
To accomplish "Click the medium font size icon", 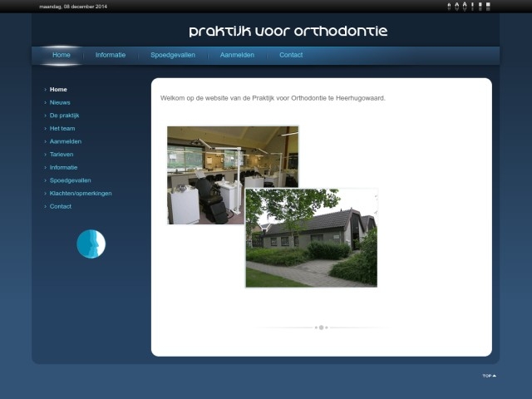I will coord(457,6).
